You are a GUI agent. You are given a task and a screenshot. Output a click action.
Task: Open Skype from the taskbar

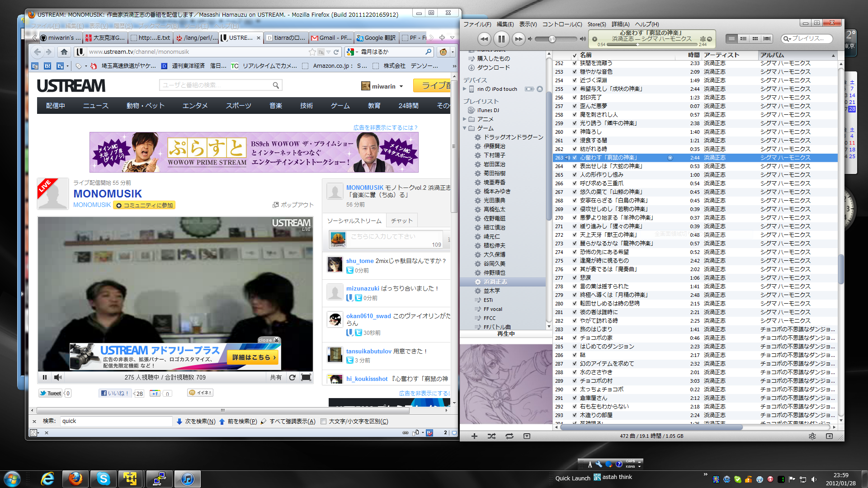pos(103,479)
